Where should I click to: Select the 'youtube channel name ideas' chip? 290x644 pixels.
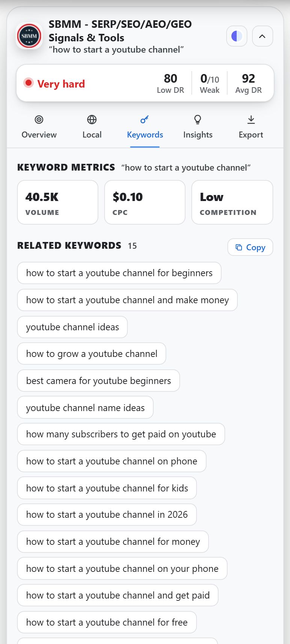coord(85,408)
